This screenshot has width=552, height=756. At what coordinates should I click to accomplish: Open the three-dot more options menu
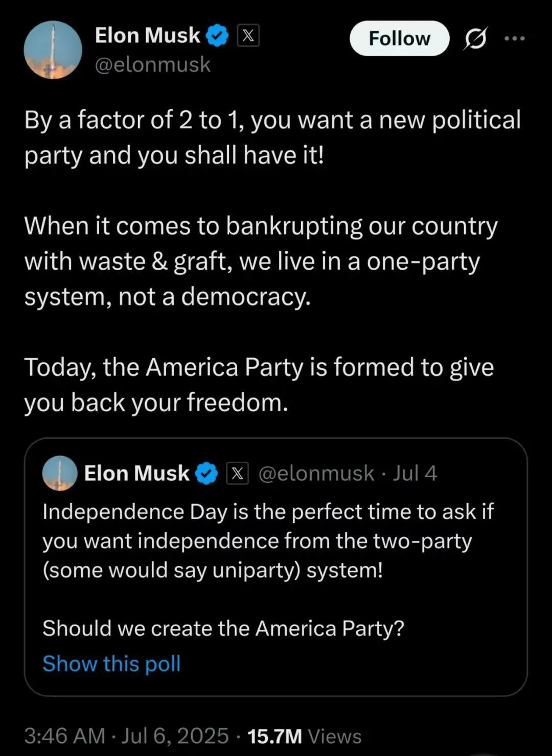point(514,38)
